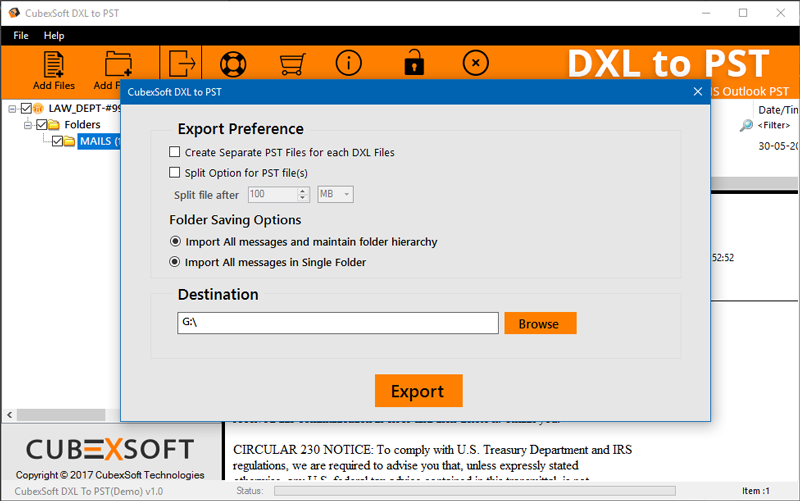This screenshot has width=800, height=501.
Task: Open the MB size unit dropdown
Action: pos(335,194)
